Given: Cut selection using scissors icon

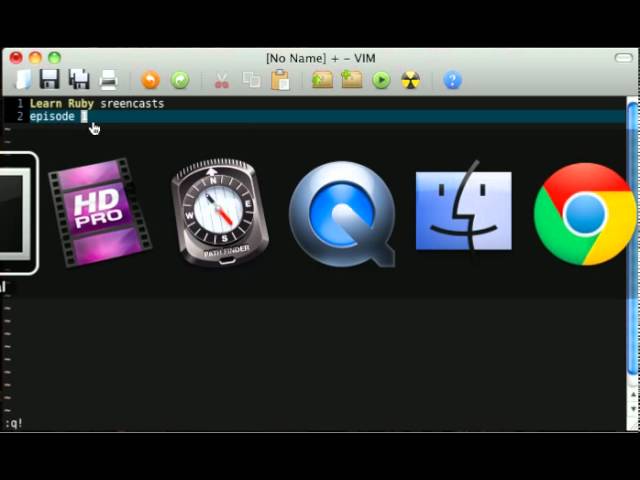Looking at the screenshot, I should [222, 80].
